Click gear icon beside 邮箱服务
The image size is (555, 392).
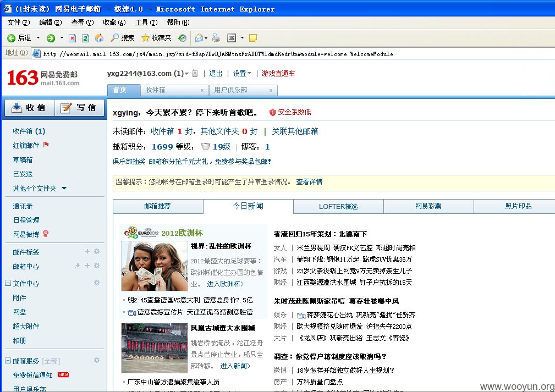pyautogui.click(x=97, y=360)
